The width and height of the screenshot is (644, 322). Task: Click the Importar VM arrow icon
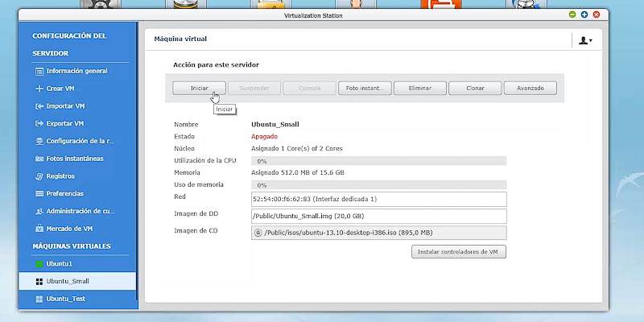(39, 106)
